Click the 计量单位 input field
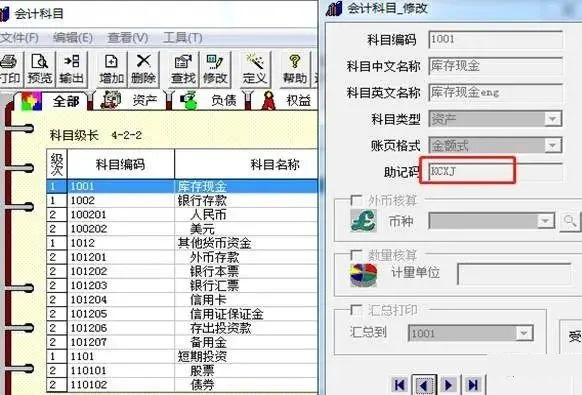582x395 pixels. (x=514, y=275)
